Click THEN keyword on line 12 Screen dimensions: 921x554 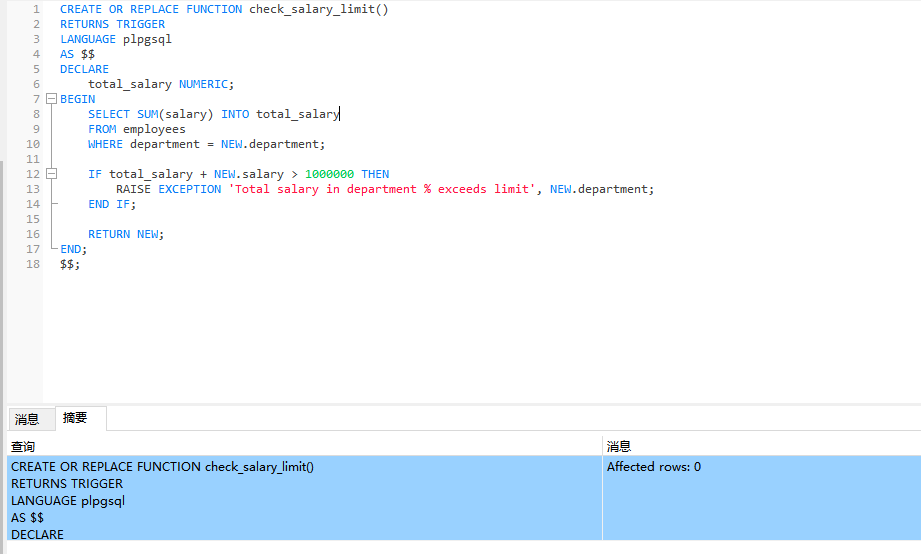click(375, 174)
